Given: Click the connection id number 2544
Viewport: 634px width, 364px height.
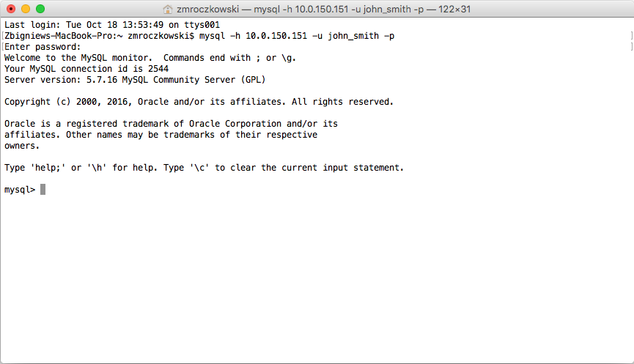Looking at the screenshot, I should 158,69.
